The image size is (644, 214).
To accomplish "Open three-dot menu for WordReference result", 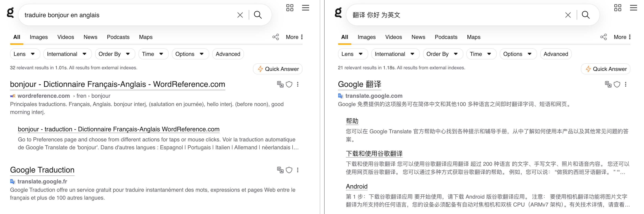I will click(298, 84).
